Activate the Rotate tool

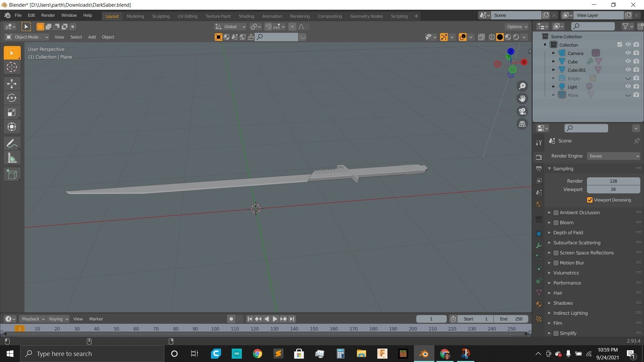(12, 98)
